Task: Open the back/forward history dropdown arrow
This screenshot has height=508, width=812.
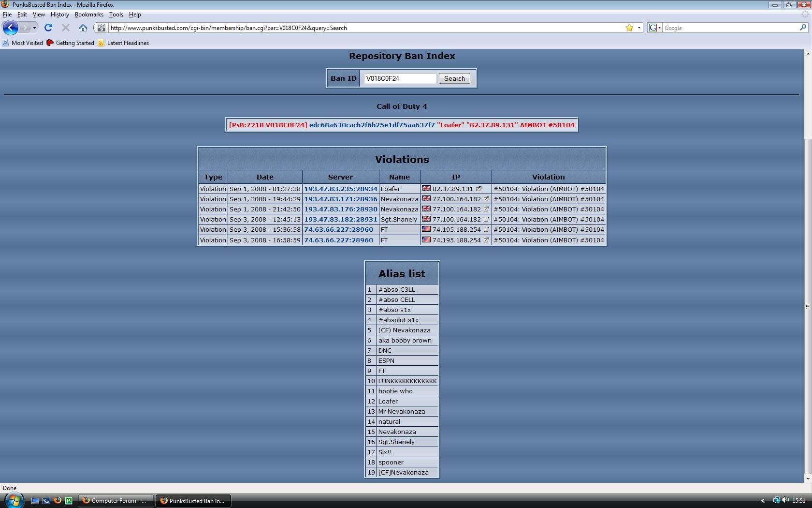Action: (34, 28)
